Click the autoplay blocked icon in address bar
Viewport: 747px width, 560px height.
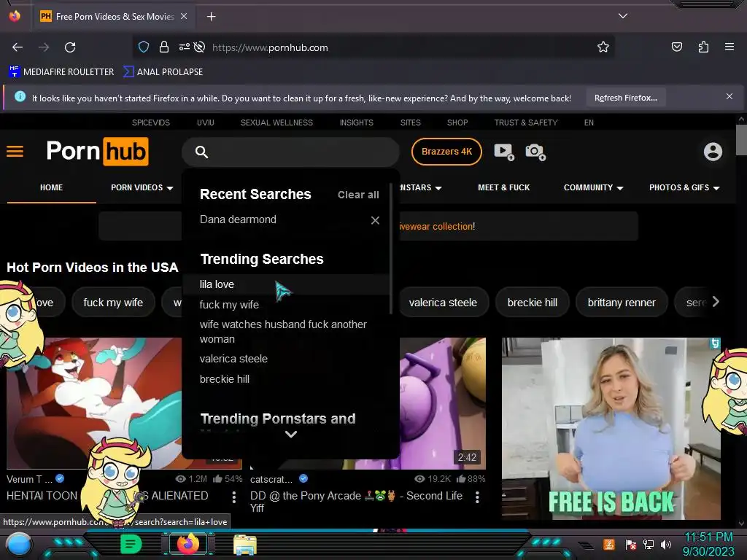[200, 47]
